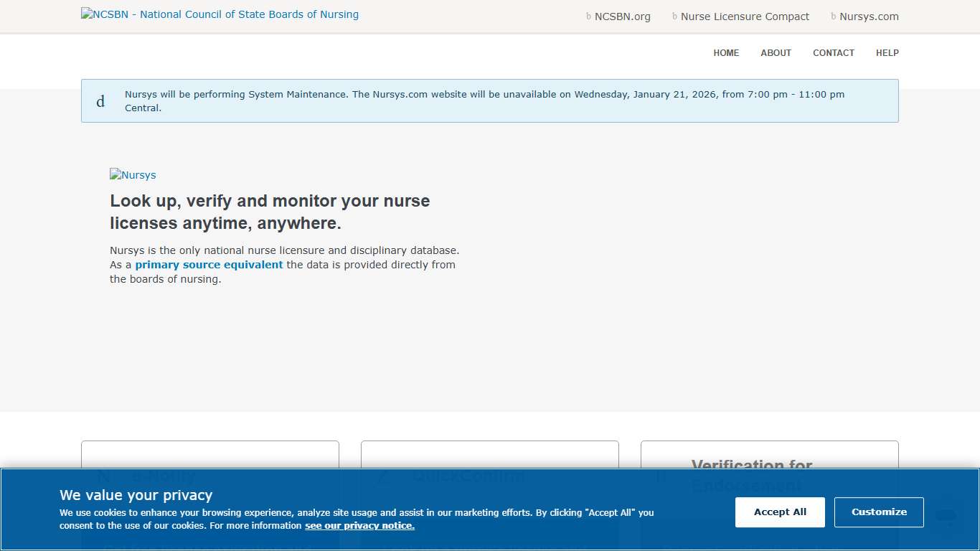Click the icon beside NCSBN.org

tap(588, 16)
